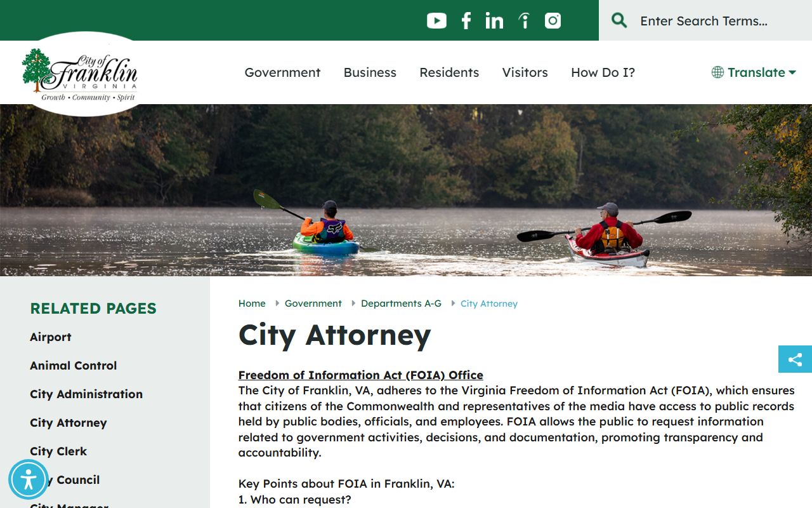Go to Departments A-G breadcrumb link
Screen dimensions: 812x508
[401, 304]
